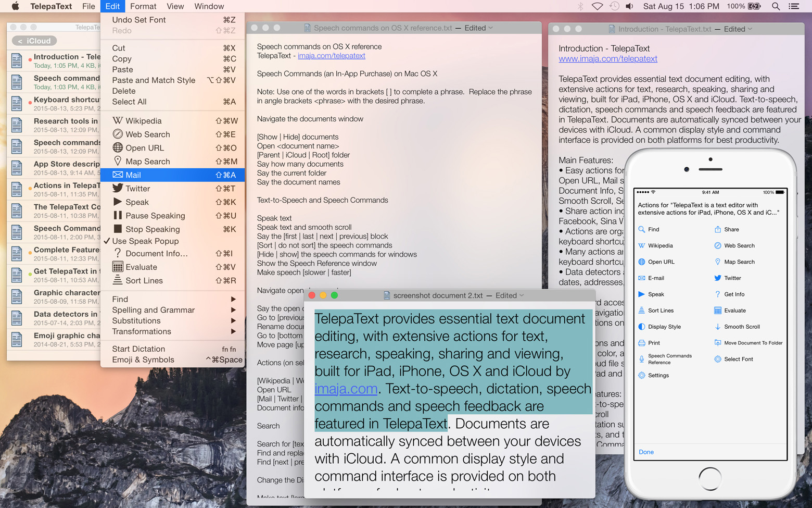Image resolution: width=812 pixels, height=508 pixels.
Task: Expand the Find submenu
Action: click(172, 299)
